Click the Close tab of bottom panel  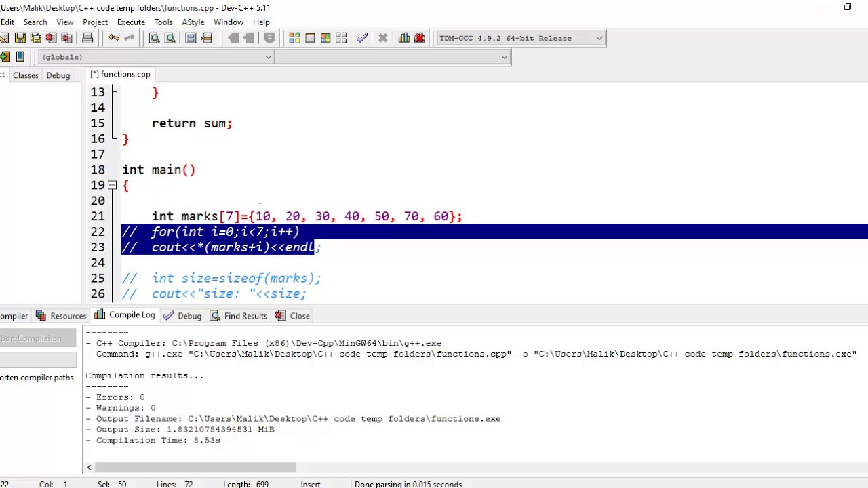[x=293, y=316]
